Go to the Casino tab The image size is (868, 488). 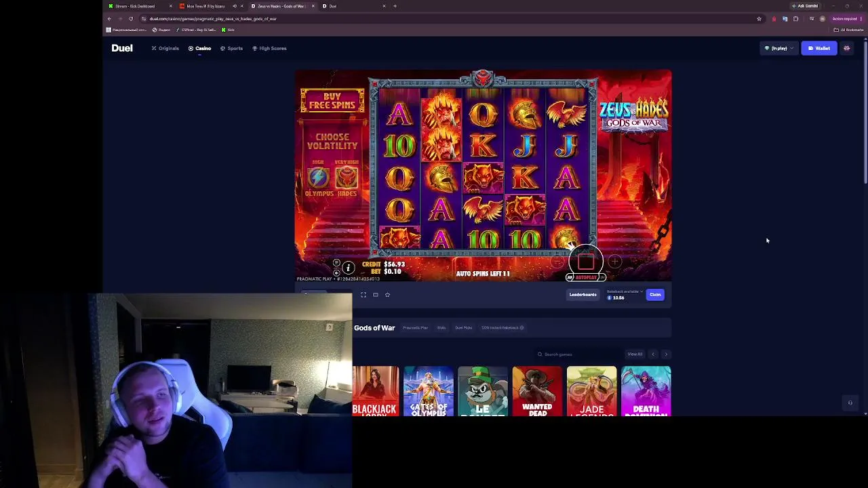pos(200,48)
